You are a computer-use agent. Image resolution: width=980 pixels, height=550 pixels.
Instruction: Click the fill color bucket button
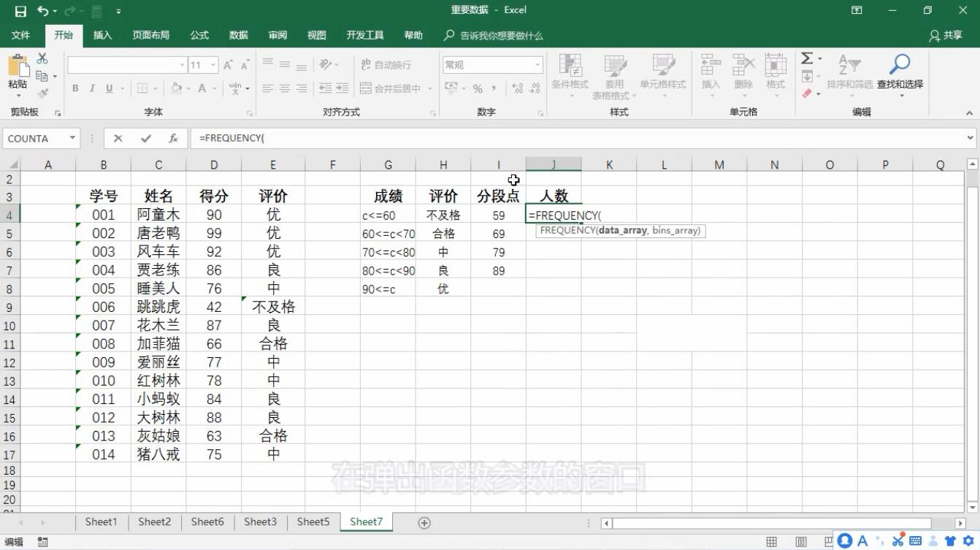(x=176, y=88)
